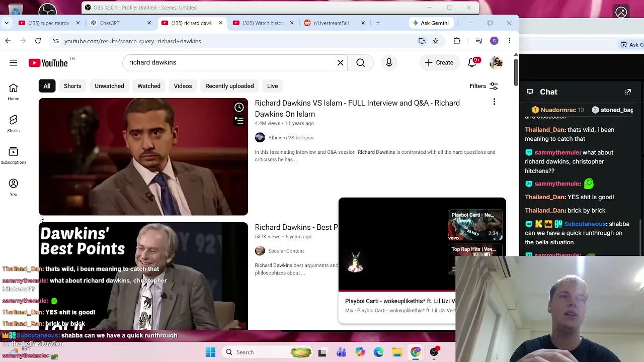This screenshot has height=362, width=644.
Task: Open Chrome tab search dropdown
Action: click(x=7, y=23)
